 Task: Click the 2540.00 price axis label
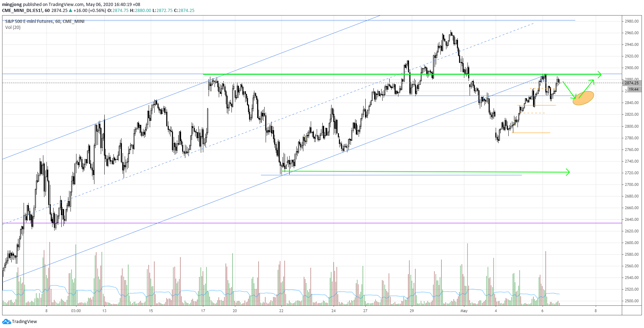click(x=632, y=278)
